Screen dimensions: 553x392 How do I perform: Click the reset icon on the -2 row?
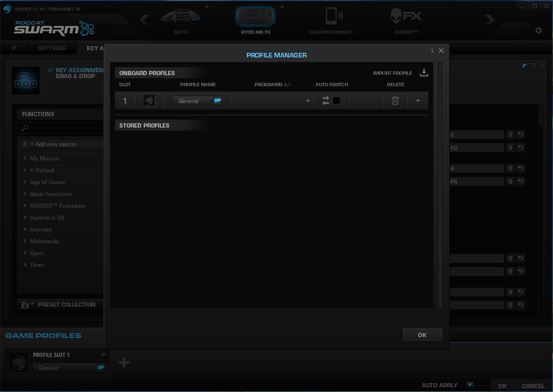(x=521, y=135)
